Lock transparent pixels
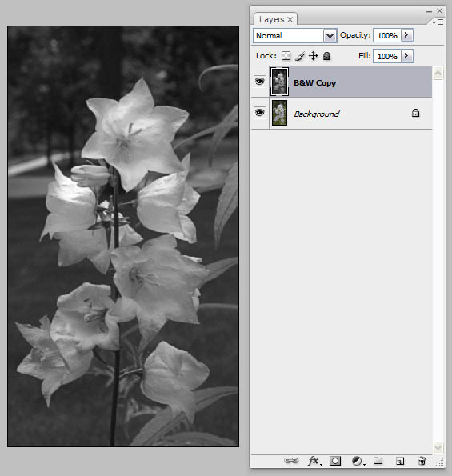 (x=286, y=56)
